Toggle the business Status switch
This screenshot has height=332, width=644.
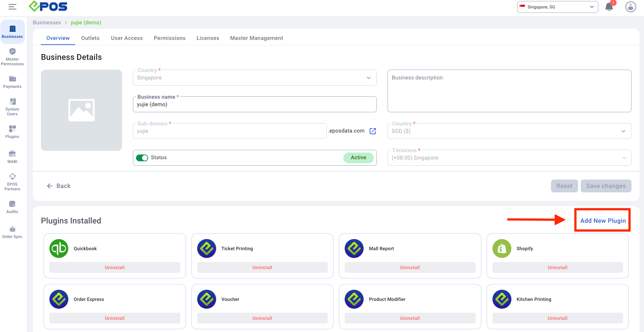click(142, 158)
